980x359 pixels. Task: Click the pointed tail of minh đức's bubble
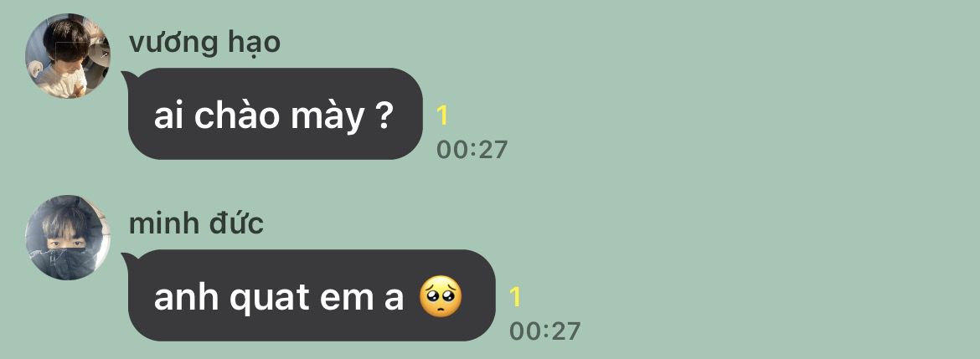click(x=126, y=259)
